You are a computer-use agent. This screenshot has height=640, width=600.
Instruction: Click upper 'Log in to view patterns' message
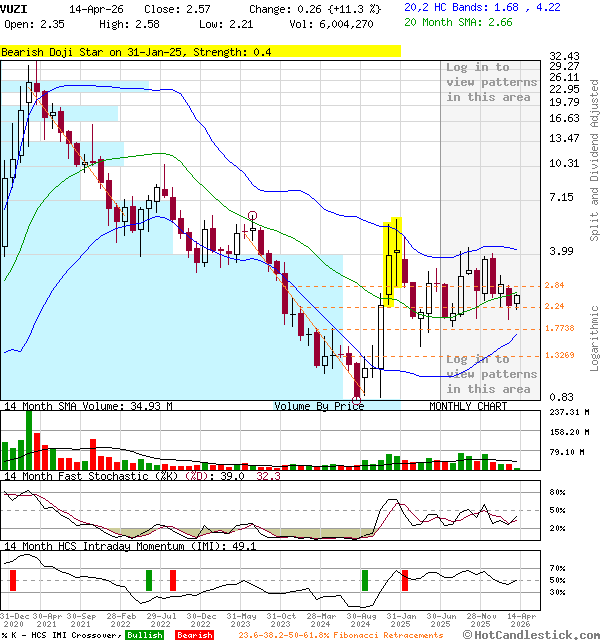click(488, 82)
